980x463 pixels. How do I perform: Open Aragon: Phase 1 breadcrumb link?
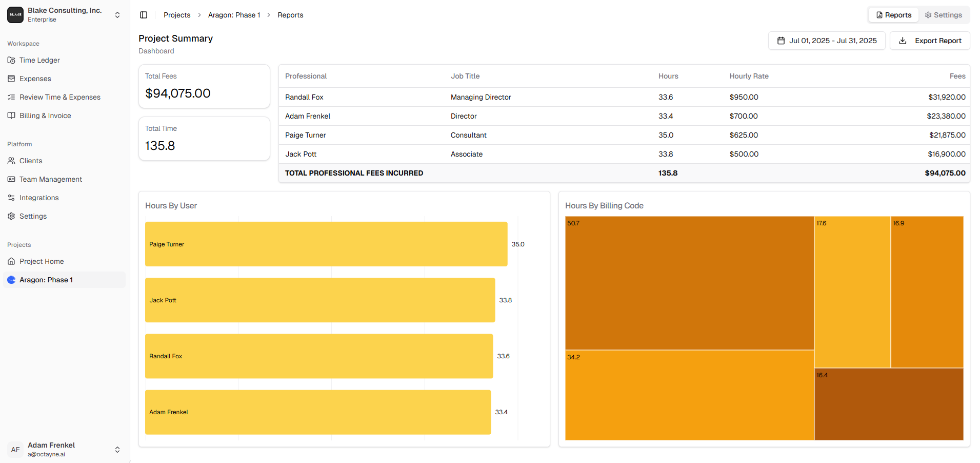click(234, 15)
